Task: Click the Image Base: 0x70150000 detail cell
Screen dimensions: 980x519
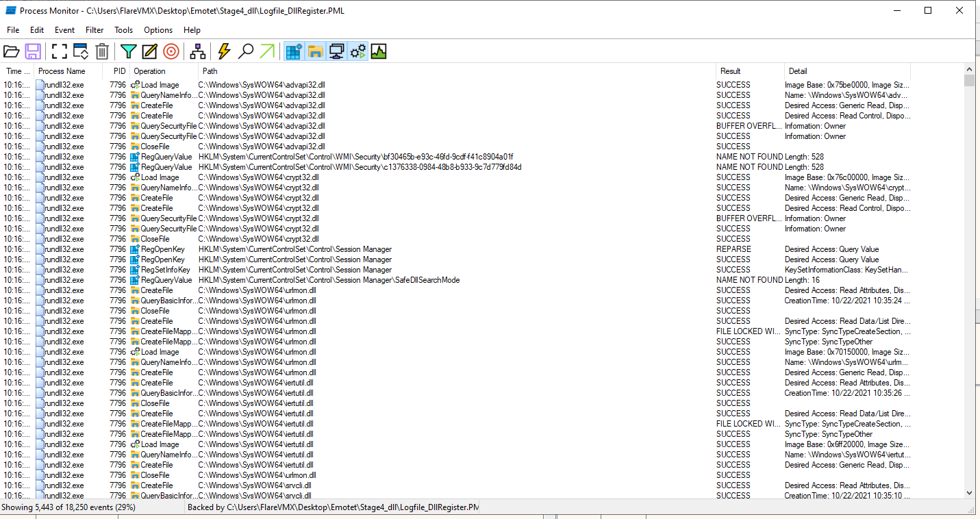Action: click(x=847, y=352)
